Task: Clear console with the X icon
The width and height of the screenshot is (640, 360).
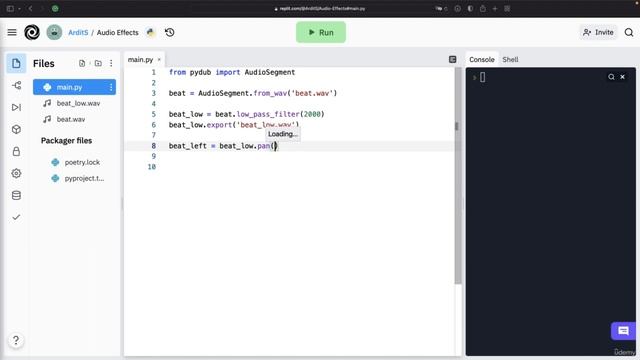Action: pyautogui.click(x=622, y=77)
